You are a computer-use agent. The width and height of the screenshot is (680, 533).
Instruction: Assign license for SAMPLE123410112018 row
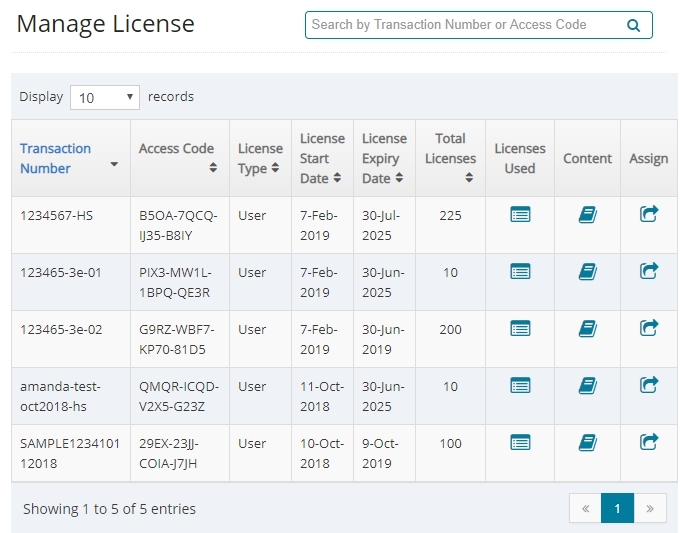[649, 442]
